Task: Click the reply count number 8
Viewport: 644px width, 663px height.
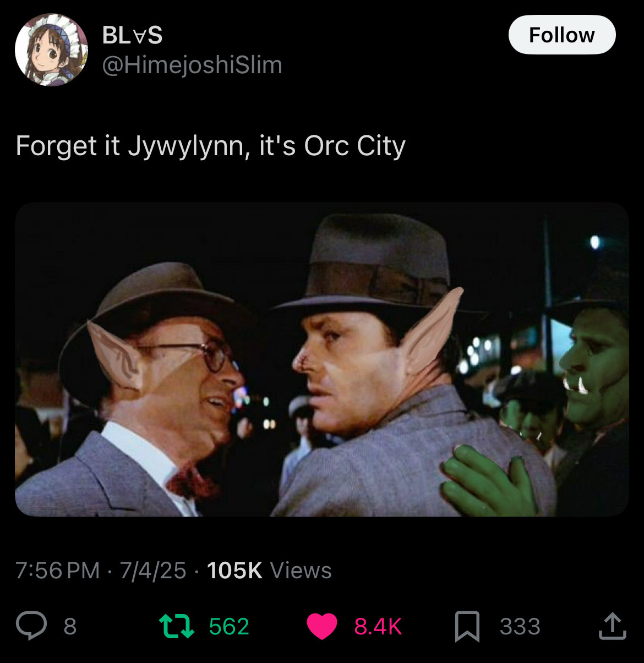Action: coord(70,627)
